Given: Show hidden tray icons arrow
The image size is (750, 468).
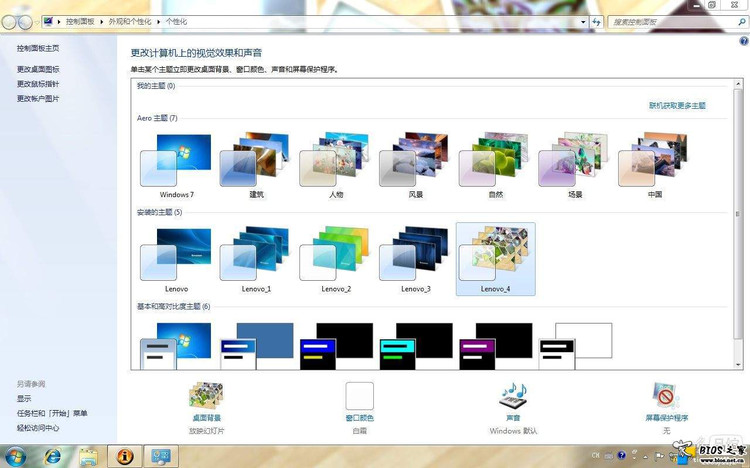Looking at the screenshot, I should point(646,457).
